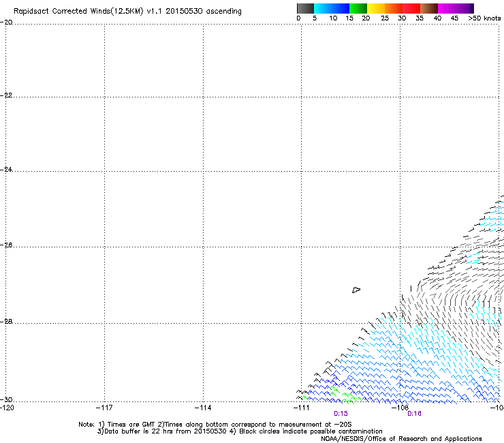Click the green wind barb cluster near -30 latitude
504x443 pixels.
click(x=346, y=396)
